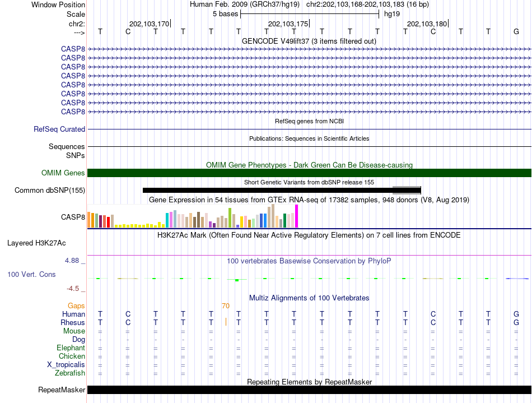This screenshot has height=403, width=532.
Task: Click the GENCODE V49lift37 track title
Action: point(309,41)
